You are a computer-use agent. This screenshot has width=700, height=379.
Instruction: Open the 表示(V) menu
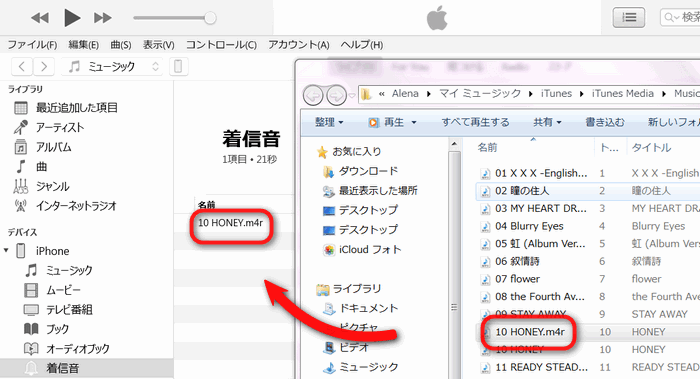pyautogui.click(x=158, y=45)
